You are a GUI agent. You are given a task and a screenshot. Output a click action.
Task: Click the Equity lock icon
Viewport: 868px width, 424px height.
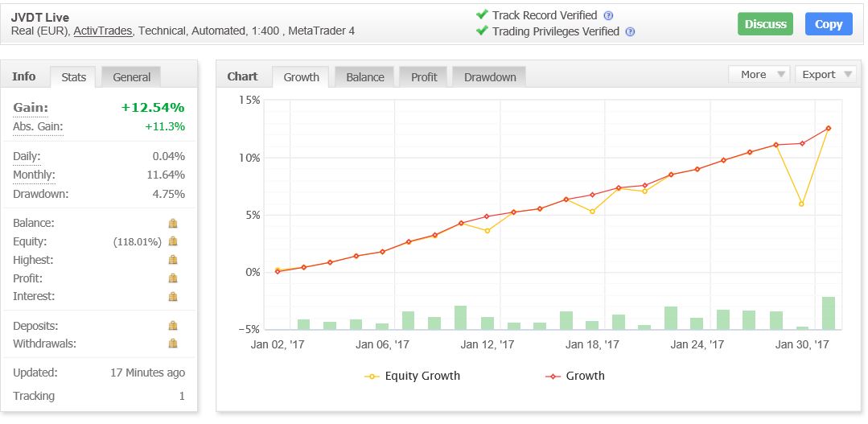click(x=172, y=241)
